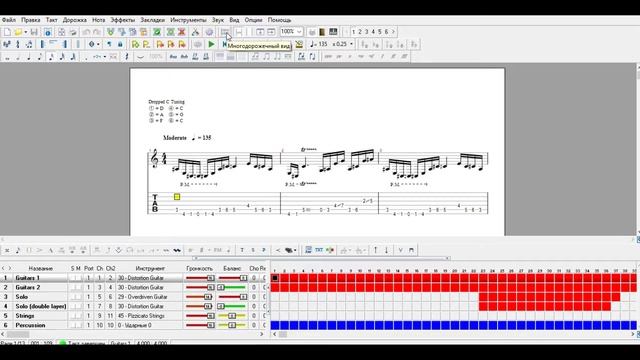Screen dimensions: 640x360
Task: Toggle the dead note X effect icon
Action: (7, 250)
